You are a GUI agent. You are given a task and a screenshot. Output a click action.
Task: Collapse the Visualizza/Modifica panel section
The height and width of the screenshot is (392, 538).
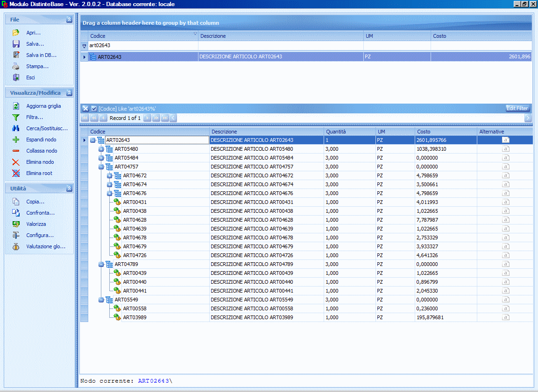pyautogui.click(x=69, y=92)
